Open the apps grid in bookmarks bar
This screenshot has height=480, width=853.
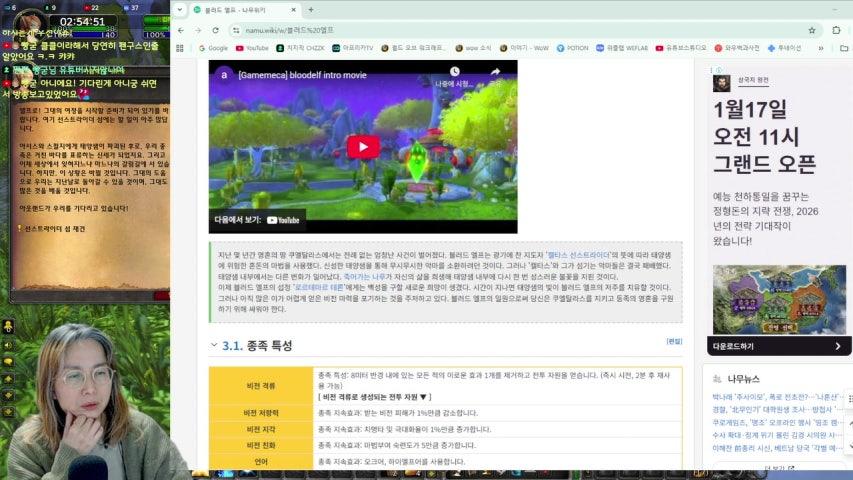coord(181,47)
